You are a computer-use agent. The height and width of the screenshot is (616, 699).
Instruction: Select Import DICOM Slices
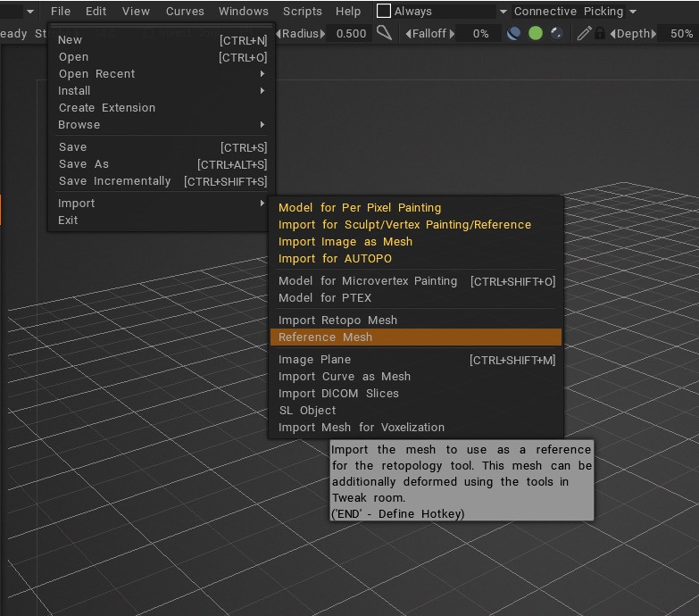click(415, 393)
